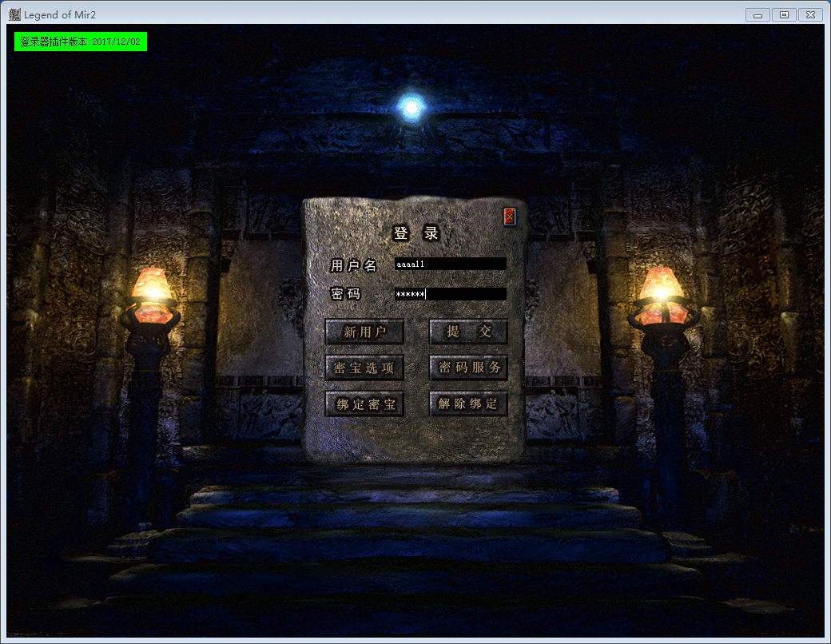Image resolution: width=831 pixels, height=644 pixels.
Task: Click the 密码 label text
Action: tap(345, 294)
